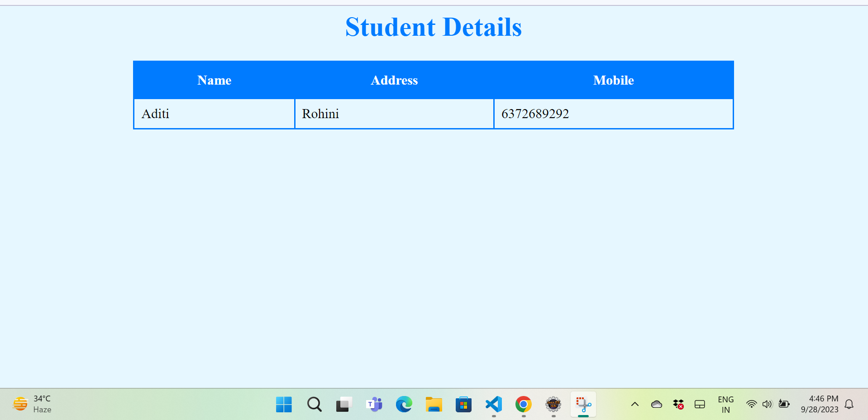Open Dropbox in the system tray

coord(677,404)
